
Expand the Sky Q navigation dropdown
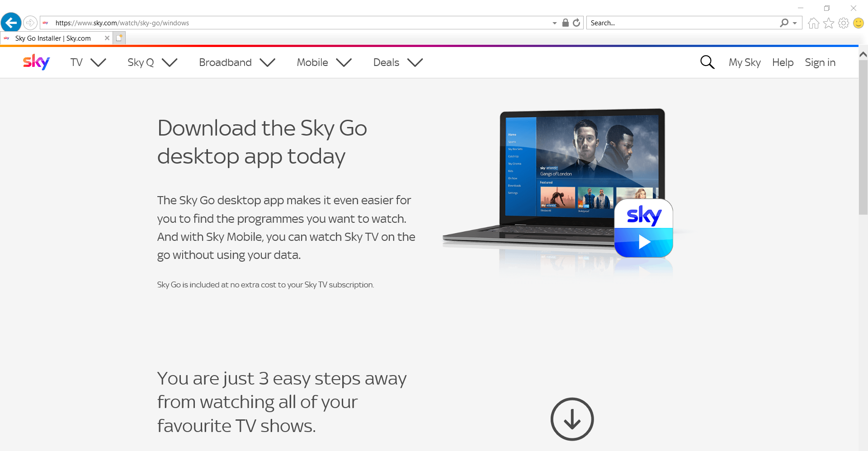[152, 62]
